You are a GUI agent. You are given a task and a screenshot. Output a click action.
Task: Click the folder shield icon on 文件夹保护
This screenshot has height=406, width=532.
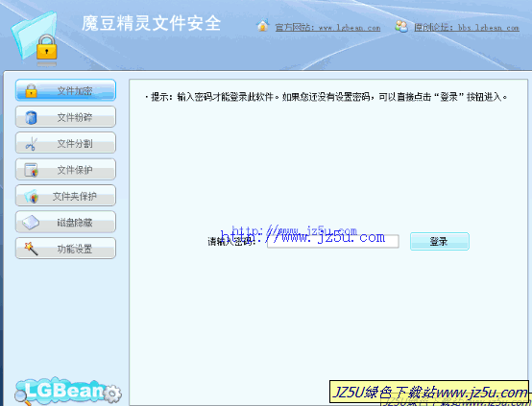32,197
